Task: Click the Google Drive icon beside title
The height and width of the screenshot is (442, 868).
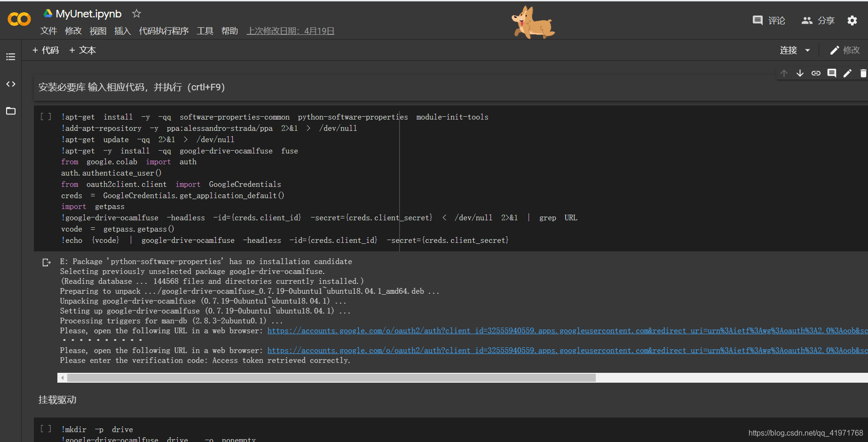Action: coord(48,13)
